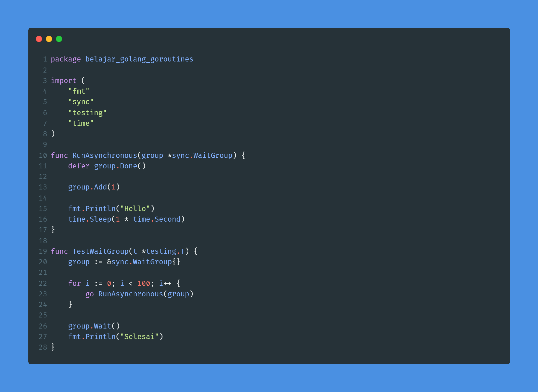
Task: Click the group.Add(1) call
Action: [94, 187]
